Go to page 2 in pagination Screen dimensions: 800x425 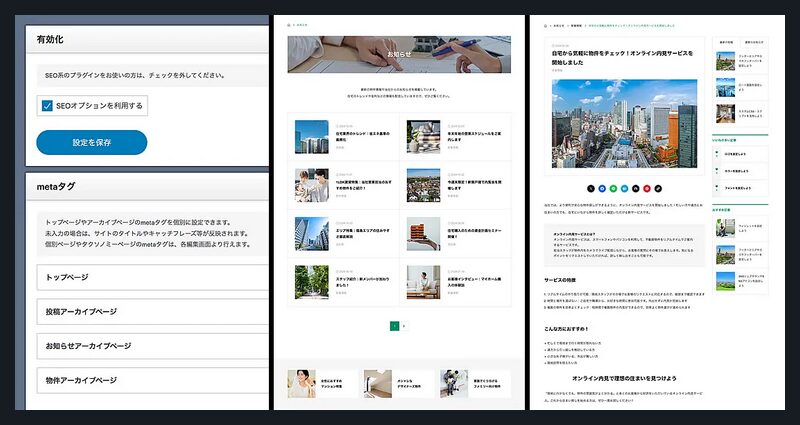point(404,326)
